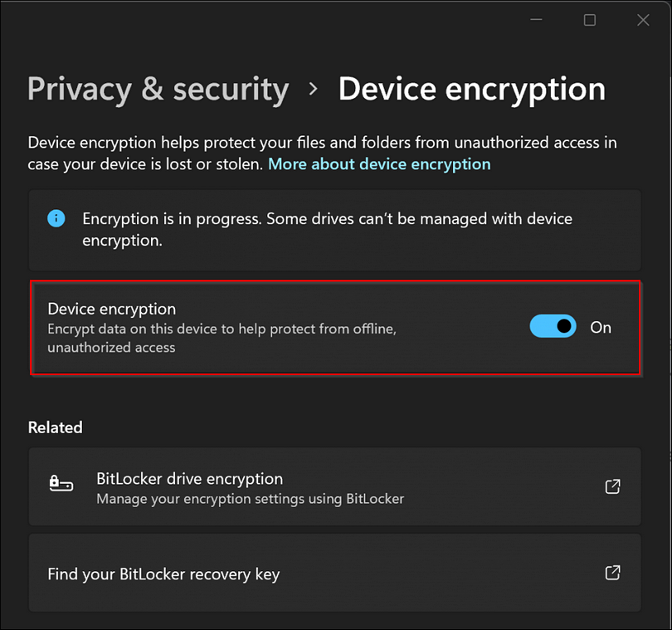The image size is (672, 630).
Task: Click the external link icon beside BitLocker drive encryption
Action: point(612,486)
